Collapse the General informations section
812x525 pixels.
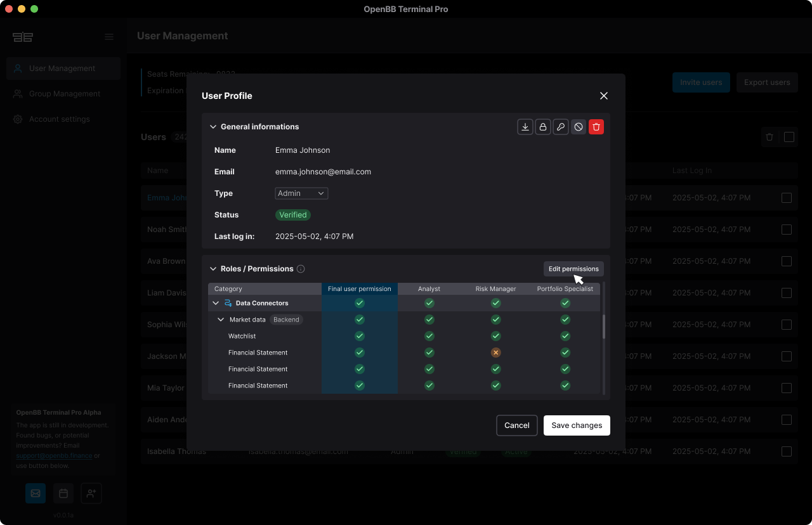(x=213, y=127)
